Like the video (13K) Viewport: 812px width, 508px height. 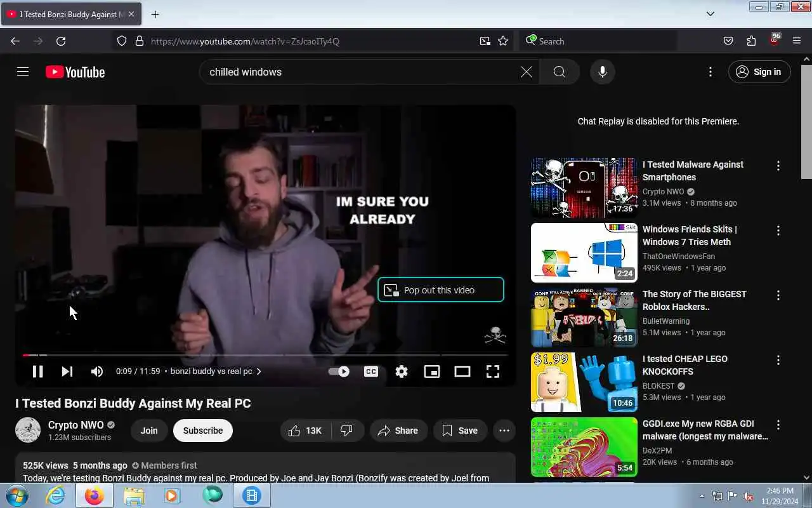coord(305,431)
